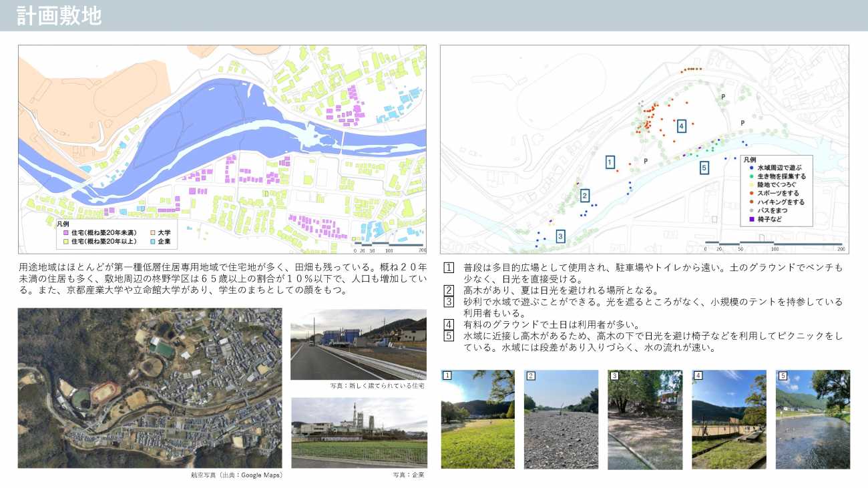The width and height of the screenshot is (868, 488).
Task: Select the purple 住宅(概ね築20年未満) legend swatch
Action: (x=65, y=232)
